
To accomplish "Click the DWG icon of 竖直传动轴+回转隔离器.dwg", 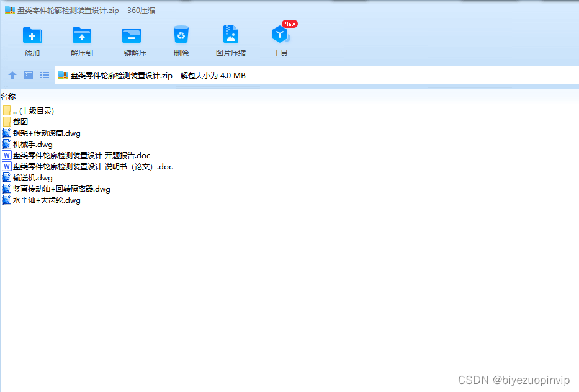I will (7, 189).
